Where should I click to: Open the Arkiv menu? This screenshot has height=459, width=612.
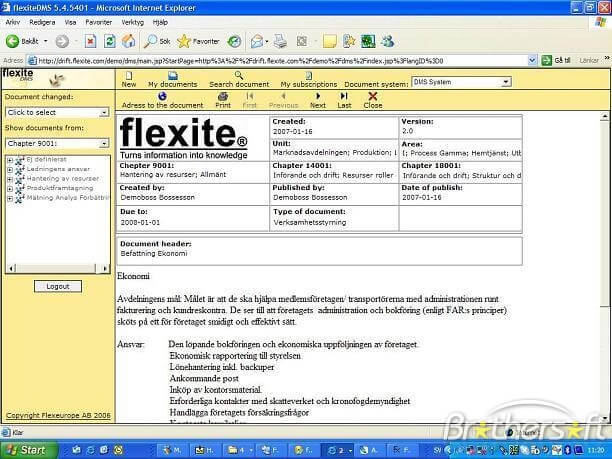click(x=13, y=22)
